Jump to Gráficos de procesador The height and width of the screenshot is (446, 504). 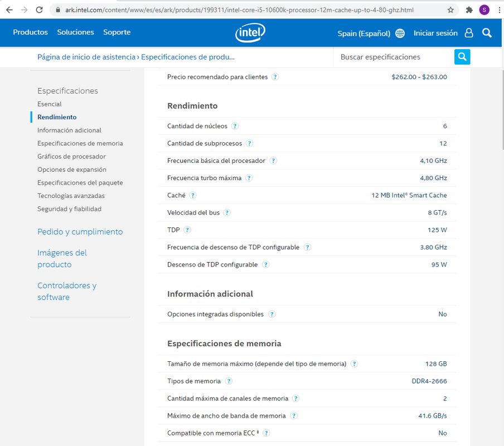pos(71,157)
